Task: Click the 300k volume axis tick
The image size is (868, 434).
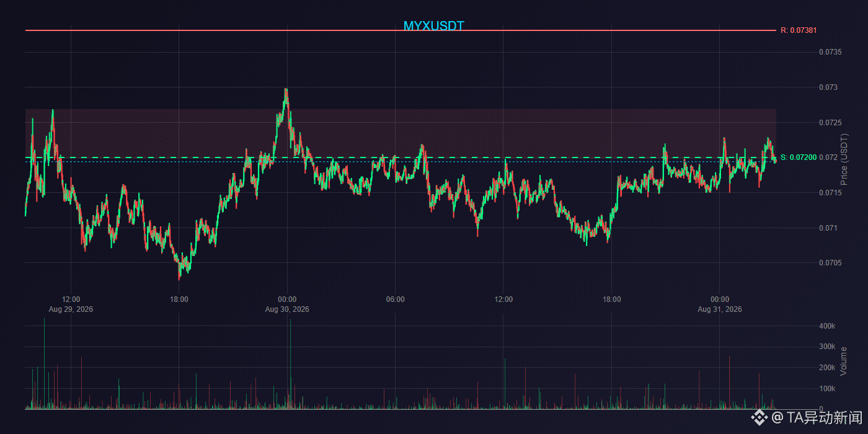Action: (827, 347)
